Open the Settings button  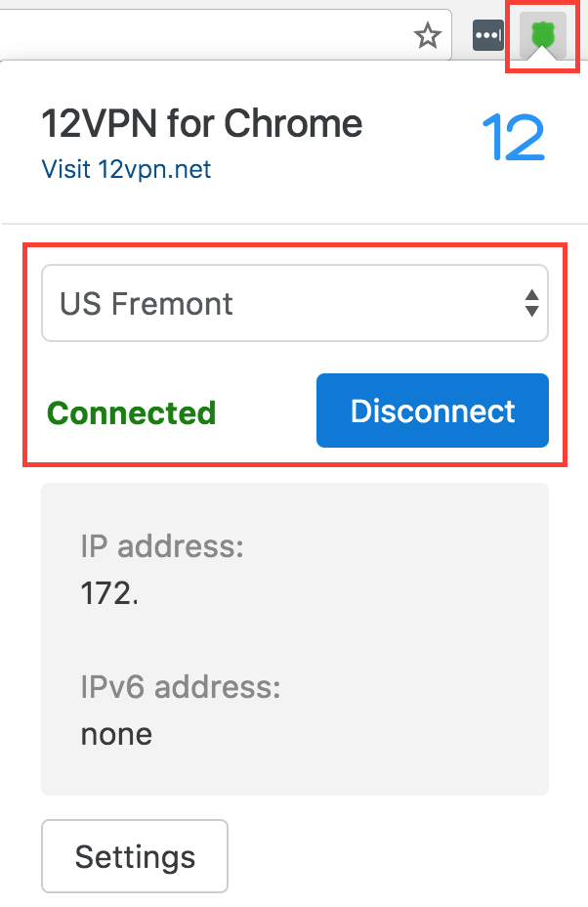click(x=135, y=856)
